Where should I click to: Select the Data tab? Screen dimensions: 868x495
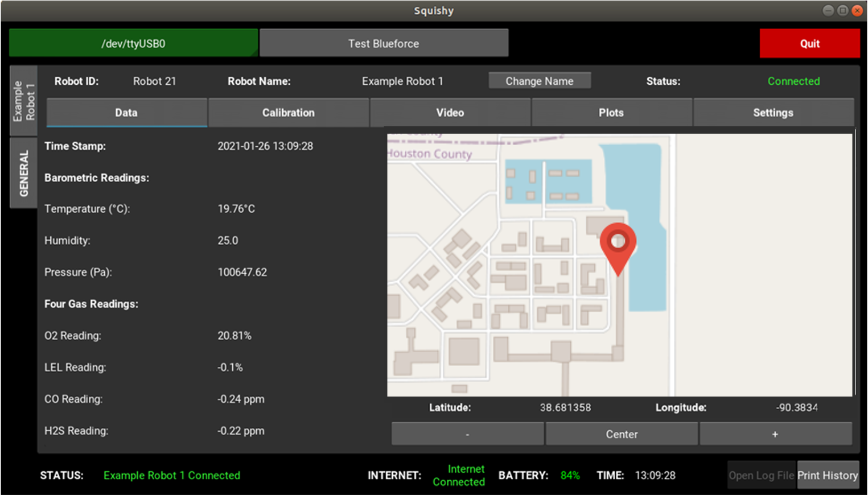126,113
